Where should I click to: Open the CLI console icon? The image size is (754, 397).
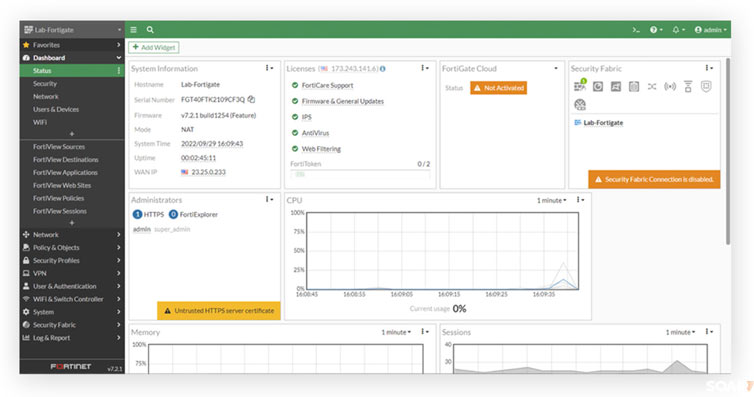[636, 30]
